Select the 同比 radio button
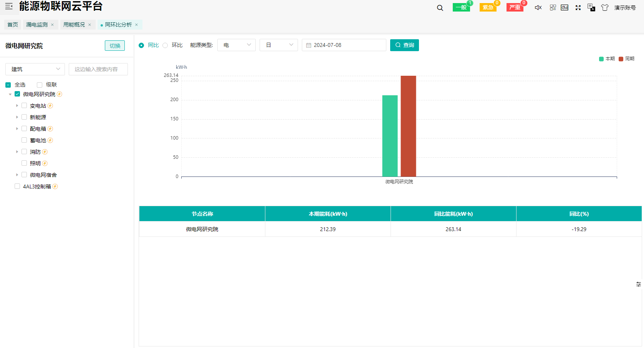The width and height of the screenshot is (644, 348). [x=141, y=45]
